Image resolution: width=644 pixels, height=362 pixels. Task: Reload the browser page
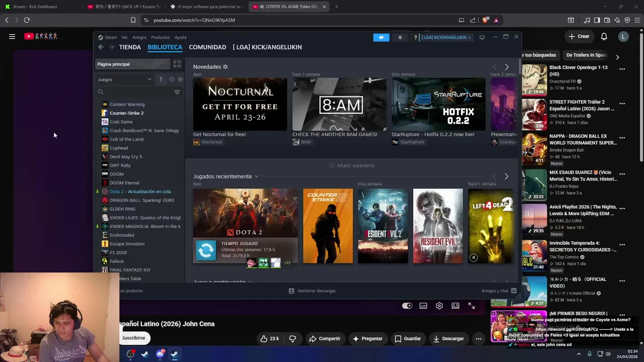[27, 20]
